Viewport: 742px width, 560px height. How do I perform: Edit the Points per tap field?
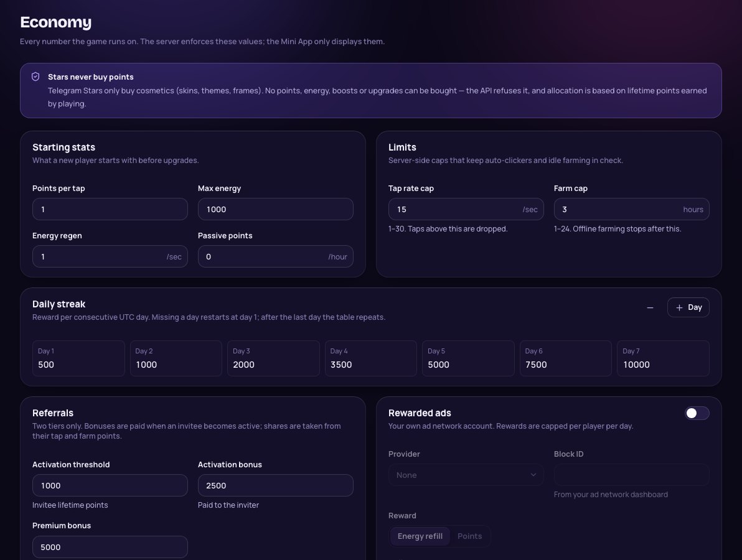coord(110,209)
